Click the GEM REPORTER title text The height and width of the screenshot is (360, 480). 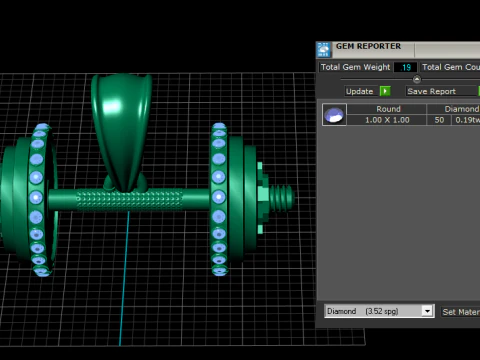(368, 46)
